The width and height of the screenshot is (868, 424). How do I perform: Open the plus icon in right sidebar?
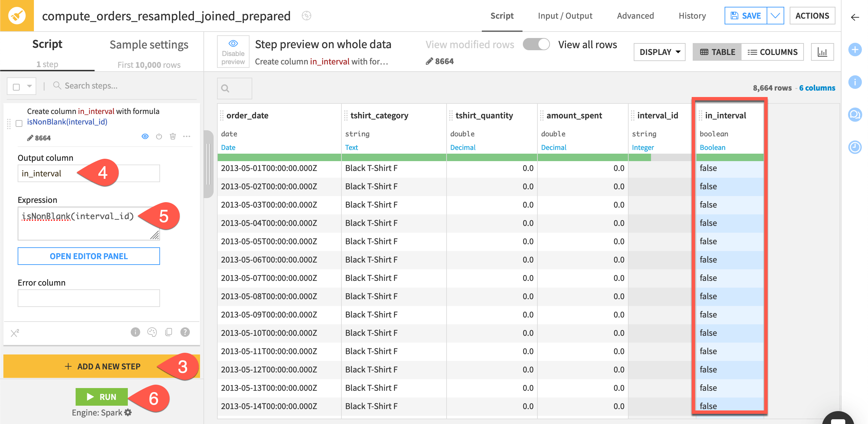pyautogui.click(x=855, y=50)
